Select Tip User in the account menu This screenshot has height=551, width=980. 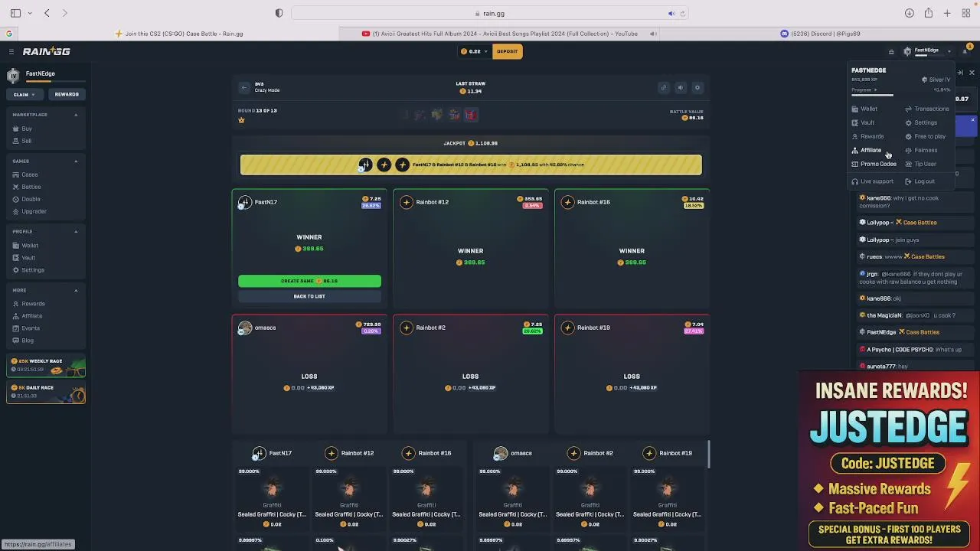click(920, 164)
